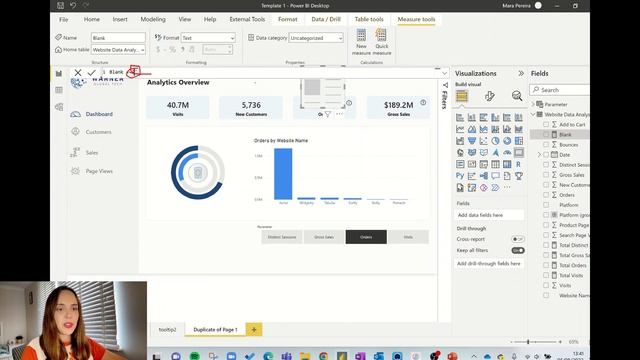Open the Home table dropdown
Screen dimensions: 640x360
[118, 50]
